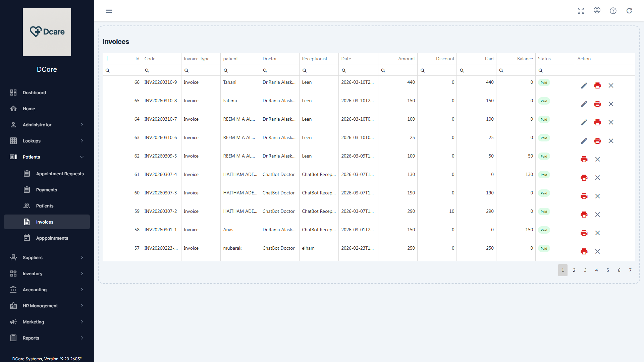
Task: Click the Doctor column filter input field
Action: [x=280, y=70]
